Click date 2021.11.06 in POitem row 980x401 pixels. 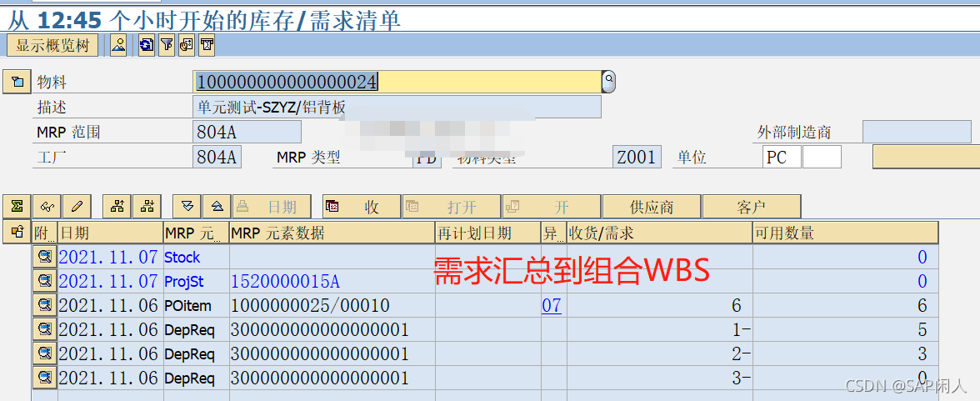point(109,305)
